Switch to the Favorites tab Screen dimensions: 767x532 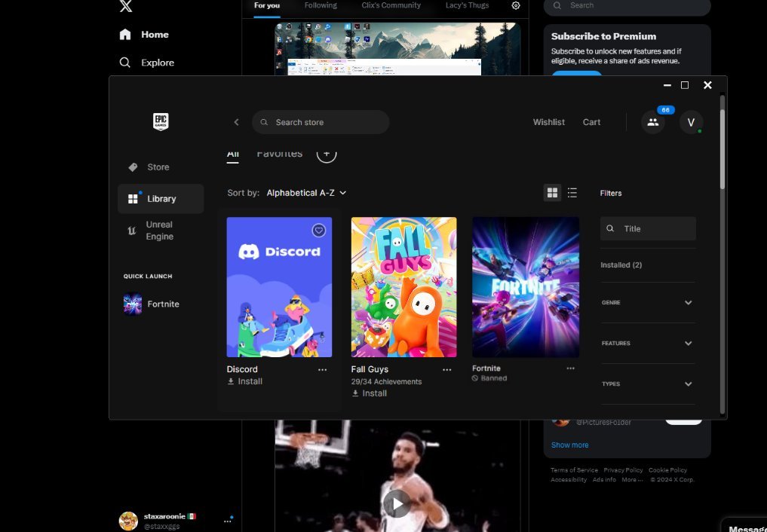279,154
